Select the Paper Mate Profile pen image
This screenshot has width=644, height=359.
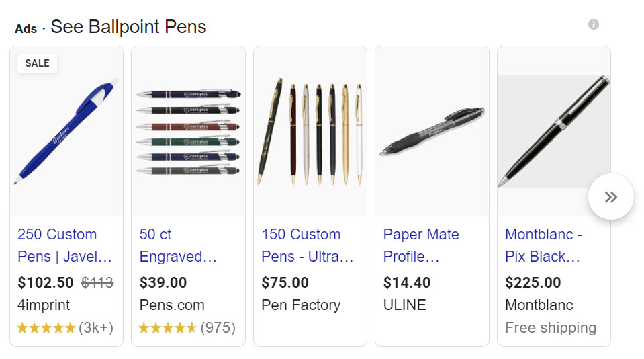pyautogui.click(x=432, y=131)
